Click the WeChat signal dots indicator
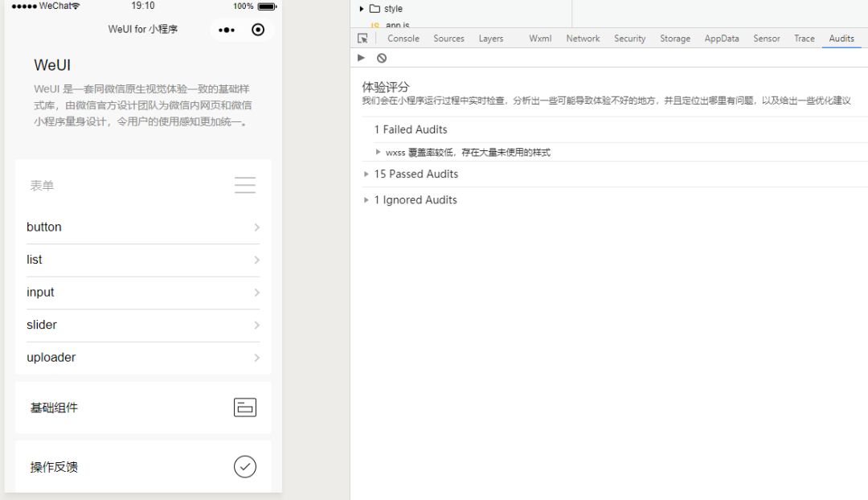The height and width of the screenshot is (500, 868). click(x=24, y=6)
